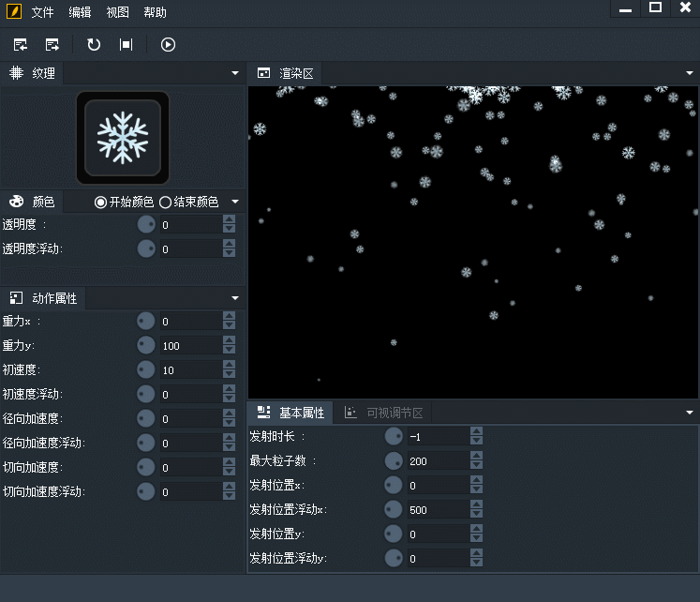Click the 透明度浮动 dial knob
The height and width of the screenshot is (602, 700).
pos(146,248)
